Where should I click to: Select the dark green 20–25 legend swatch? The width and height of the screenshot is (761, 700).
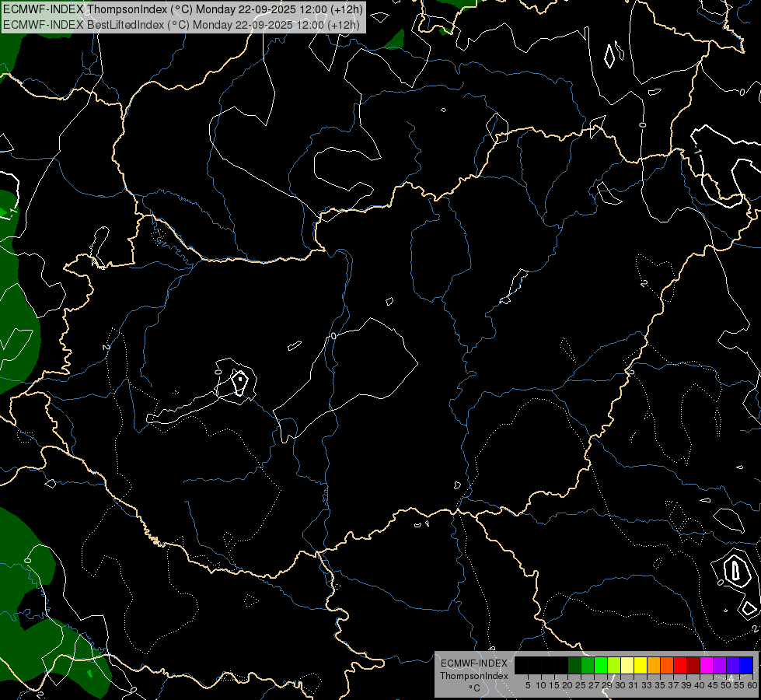coord(574,665)
